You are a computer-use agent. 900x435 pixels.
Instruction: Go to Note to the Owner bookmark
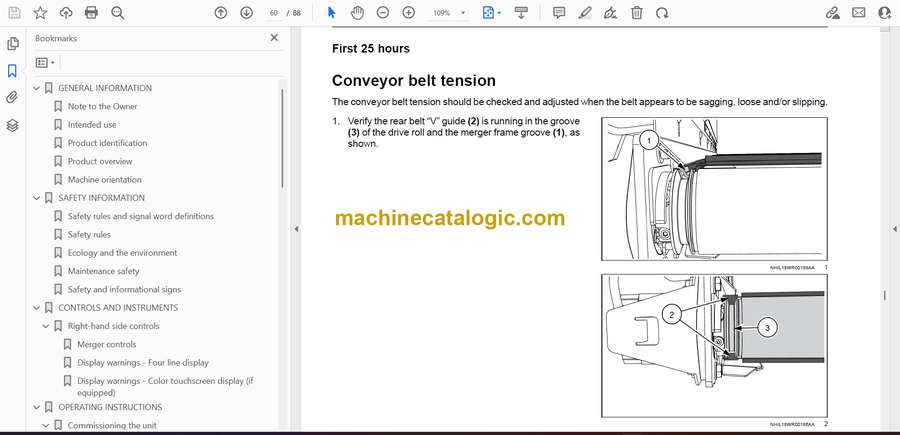(103, 106)
